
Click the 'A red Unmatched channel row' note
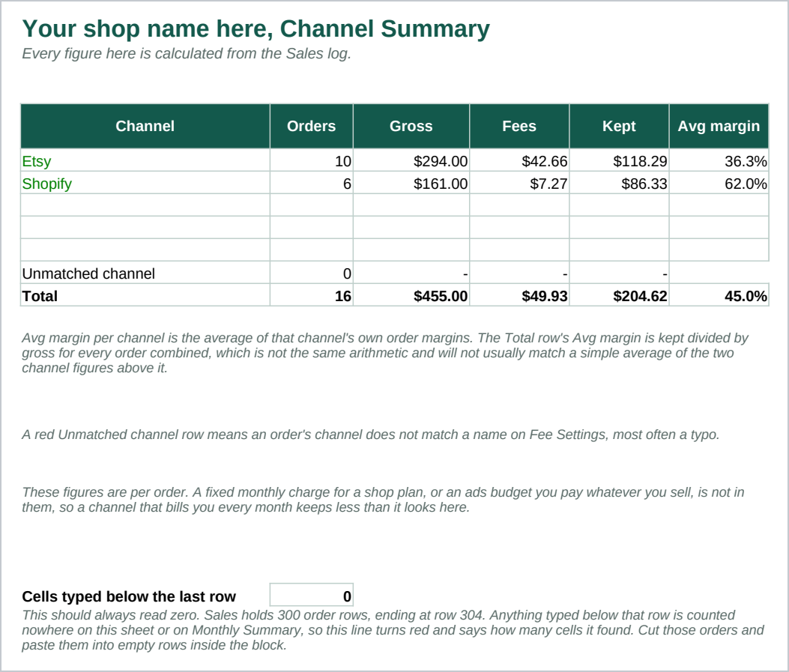(370, 435)
